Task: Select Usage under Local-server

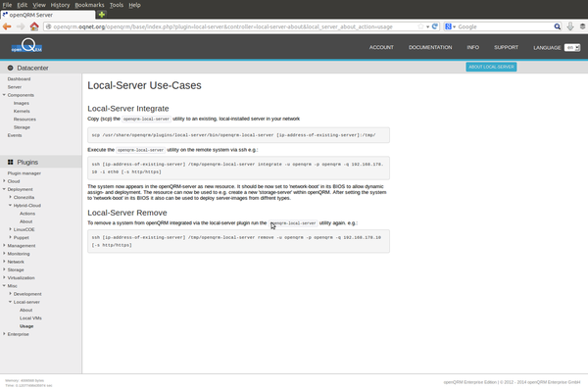Action: [26, 326]
